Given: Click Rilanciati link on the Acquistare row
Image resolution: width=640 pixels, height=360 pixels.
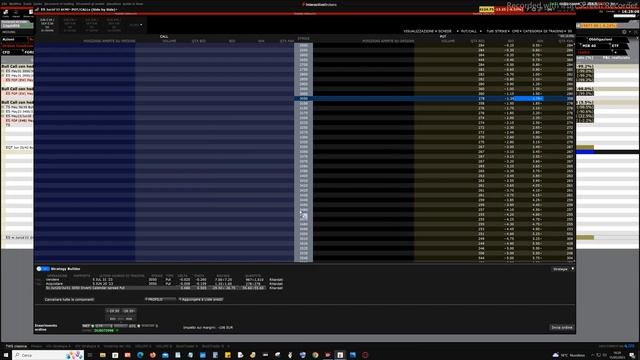Looking at the screenshot, I should [x=276, y=284].
